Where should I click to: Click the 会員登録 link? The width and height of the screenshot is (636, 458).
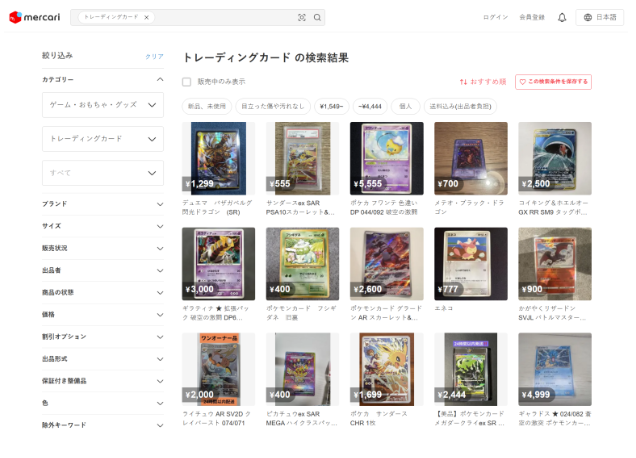coord(532,17)
